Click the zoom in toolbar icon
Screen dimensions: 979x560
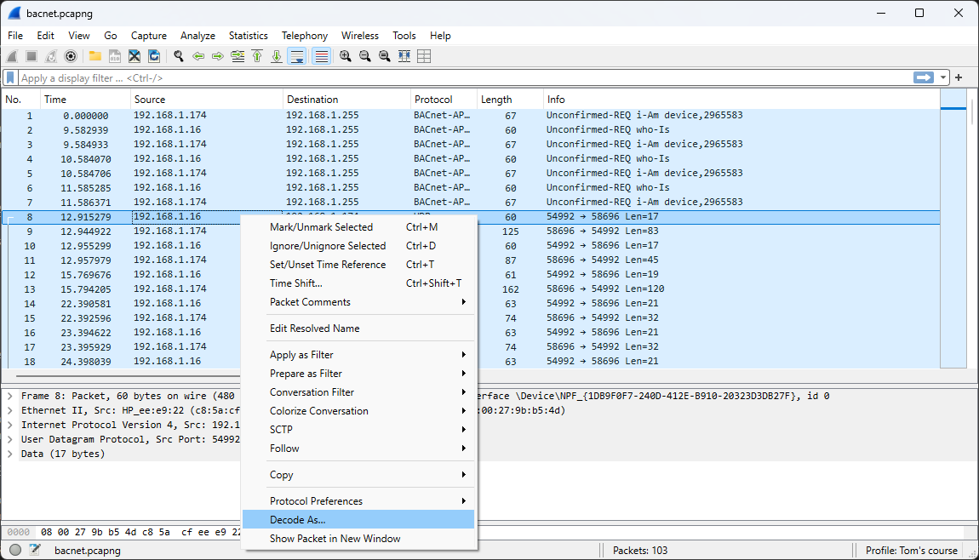(x=345, y=56)
